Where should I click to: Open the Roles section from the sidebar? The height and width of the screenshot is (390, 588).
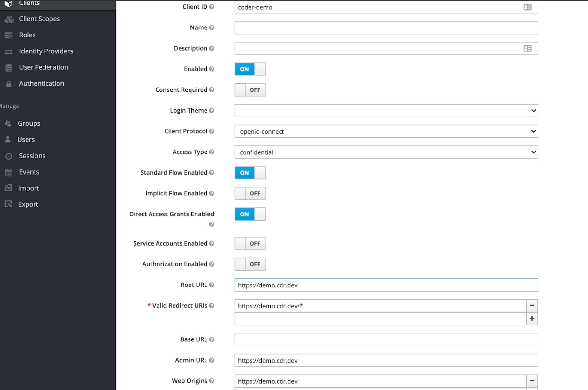tap(27, 35)
